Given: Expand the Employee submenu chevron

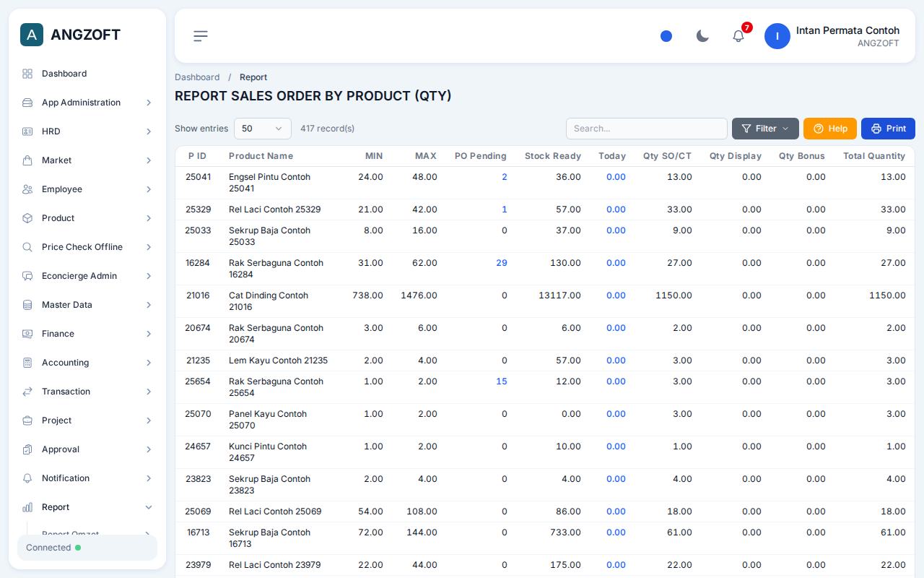Looking at the screenshot, I should [149, 189].
